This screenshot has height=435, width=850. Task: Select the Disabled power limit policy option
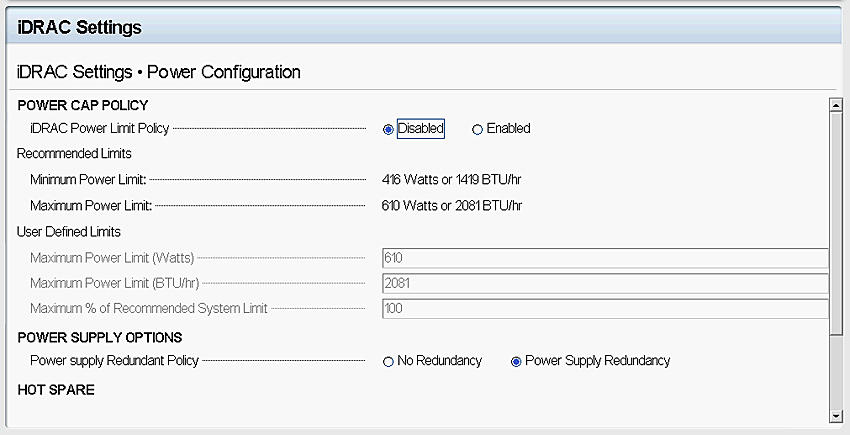click(388, 130)
